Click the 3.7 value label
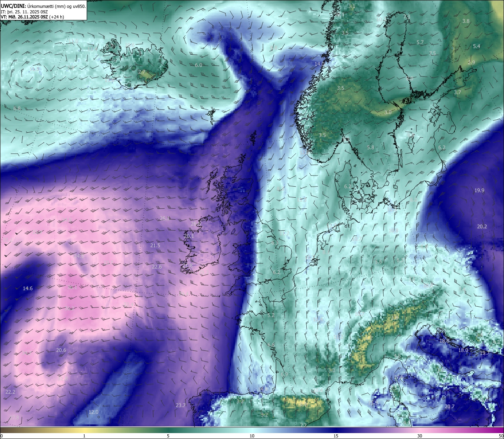The height and width of the screenshot is (439, 504). (457, 93)
